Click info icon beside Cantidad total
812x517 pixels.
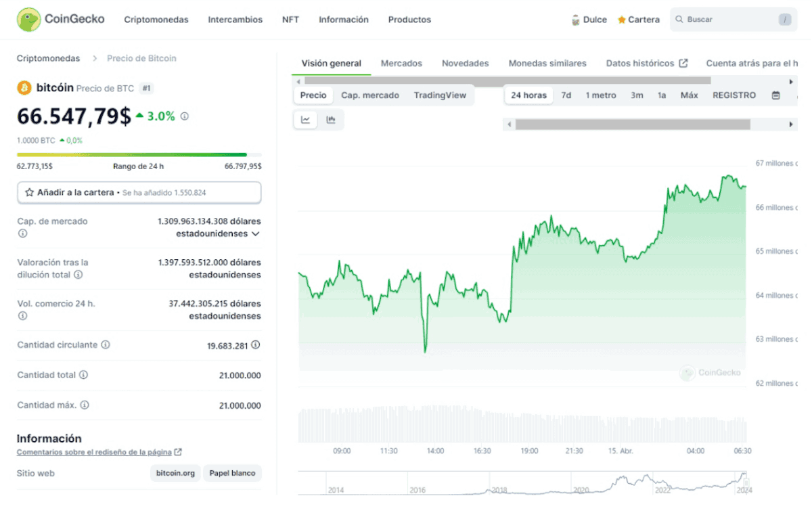click(83, 375)
